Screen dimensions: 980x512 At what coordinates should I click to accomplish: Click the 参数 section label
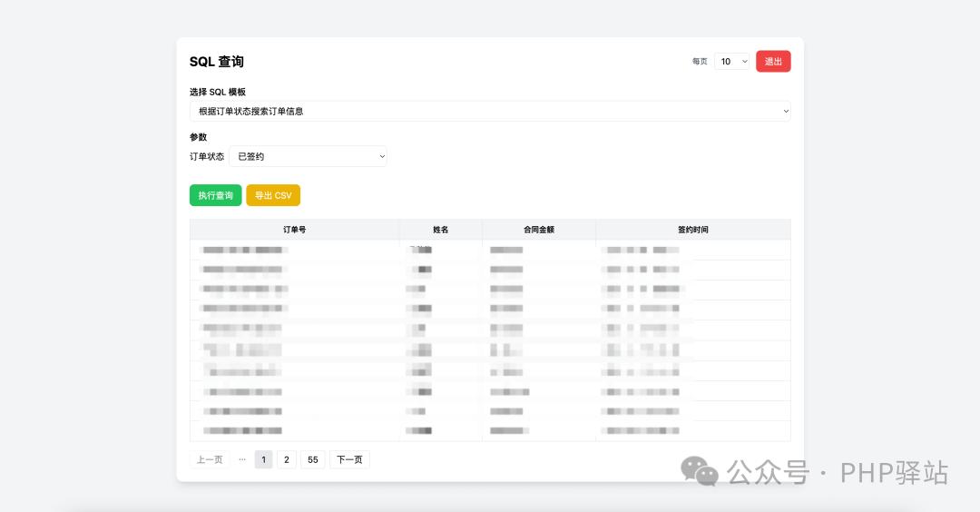tap(198, 137)
